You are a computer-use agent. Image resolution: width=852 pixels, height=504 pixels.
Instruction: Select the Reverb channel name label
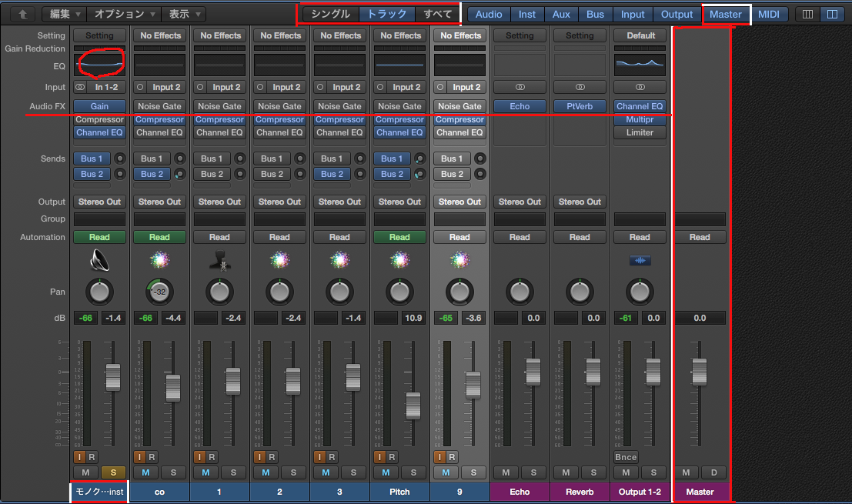coord(580,492)
